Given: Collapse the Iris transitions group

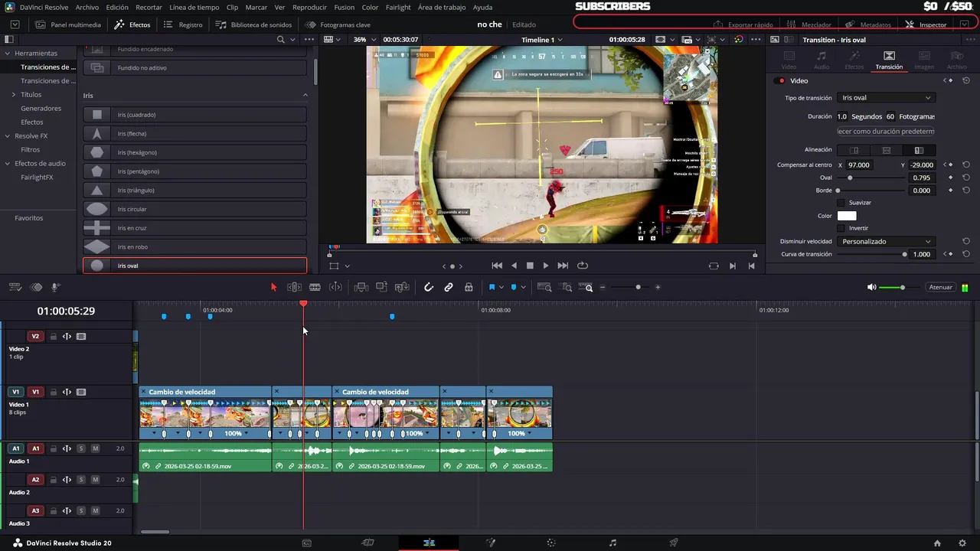Looking at the screenshot, I should click(x=305, y=95).
